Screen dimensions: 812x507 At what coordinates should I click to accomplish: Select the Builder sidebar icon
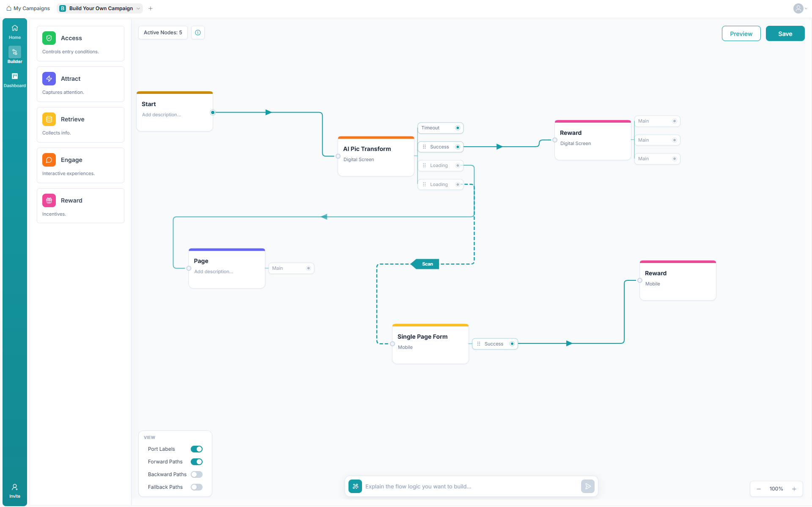pyautogui.click(x=15, y=52)
